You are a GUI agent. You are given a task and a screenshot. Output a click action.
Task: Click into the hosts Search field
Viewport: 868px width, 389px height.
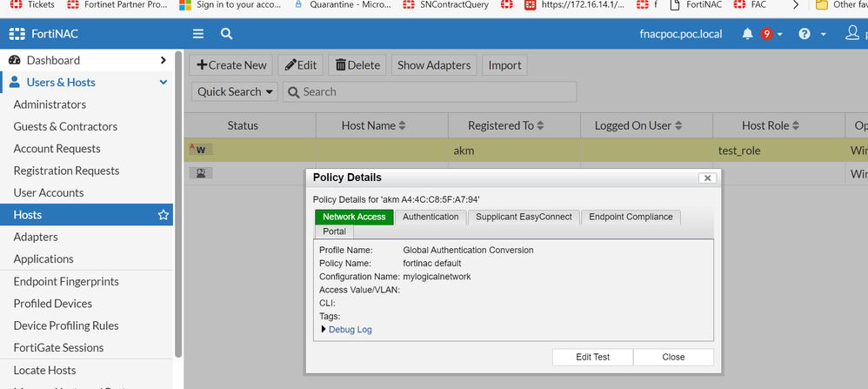[x=430, y=92]
